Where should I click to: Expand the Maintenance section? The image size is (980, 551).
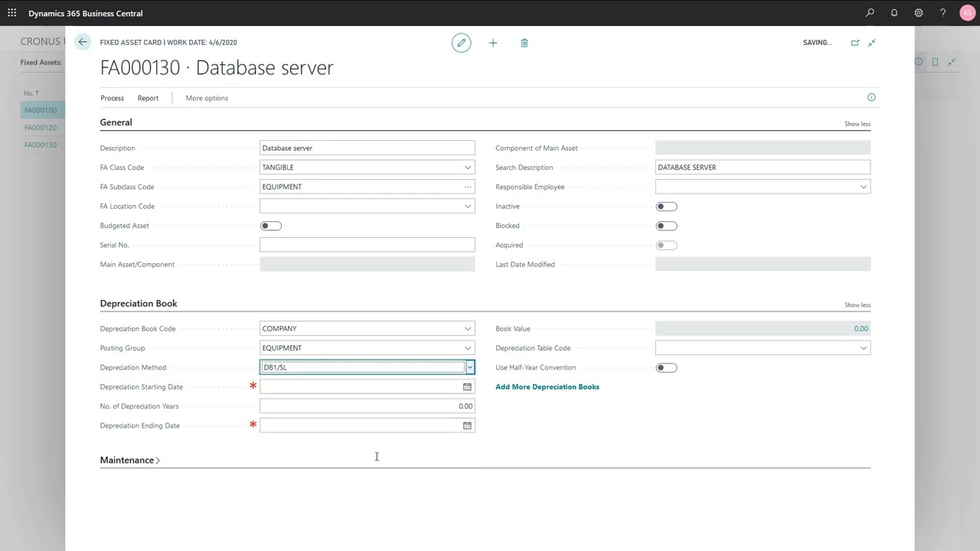[129, 460]
